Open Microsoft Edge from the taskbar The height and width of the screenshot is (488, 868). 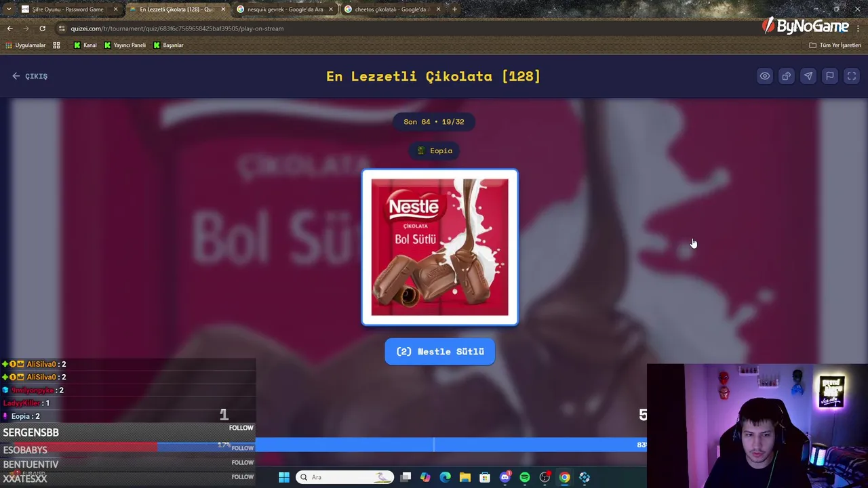pos(445,477)
